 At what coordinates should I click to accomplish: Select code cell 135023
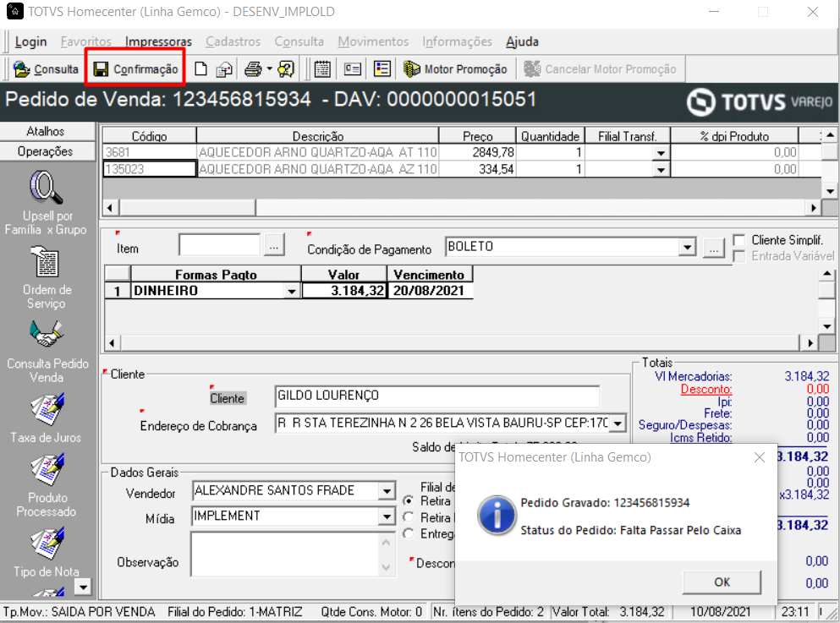coord(150,169)
